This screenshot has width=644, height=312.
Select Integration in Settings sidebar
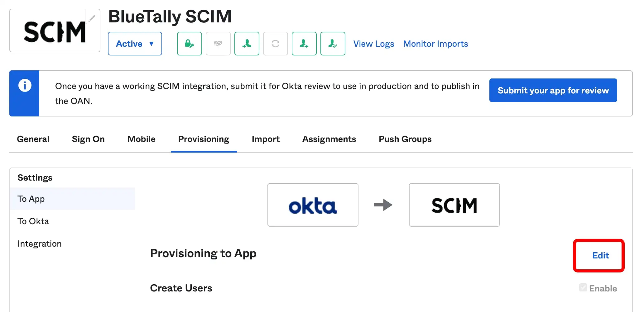[x=72, y=243]
